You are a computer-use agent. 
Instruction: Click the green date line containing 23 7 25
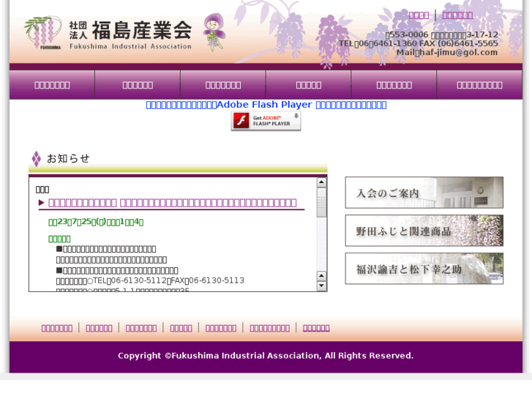pyautogui.click(x=96, y=222)
